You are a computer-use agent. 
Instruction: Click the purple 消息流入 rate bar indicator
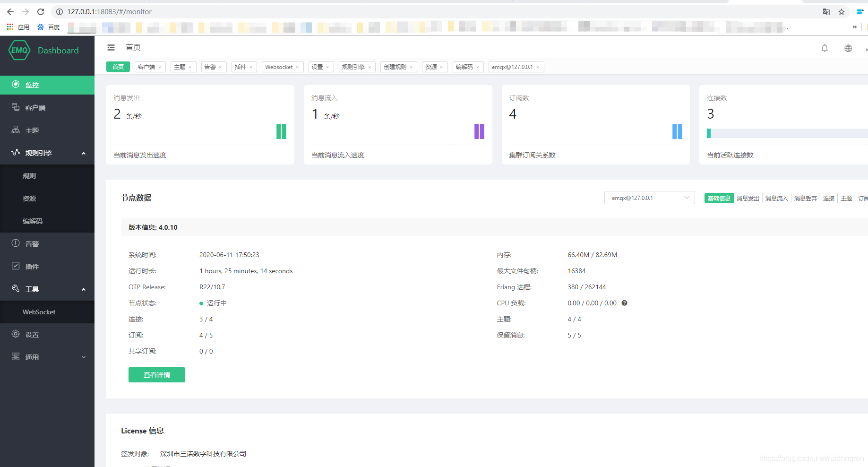(x=480, y=131)
